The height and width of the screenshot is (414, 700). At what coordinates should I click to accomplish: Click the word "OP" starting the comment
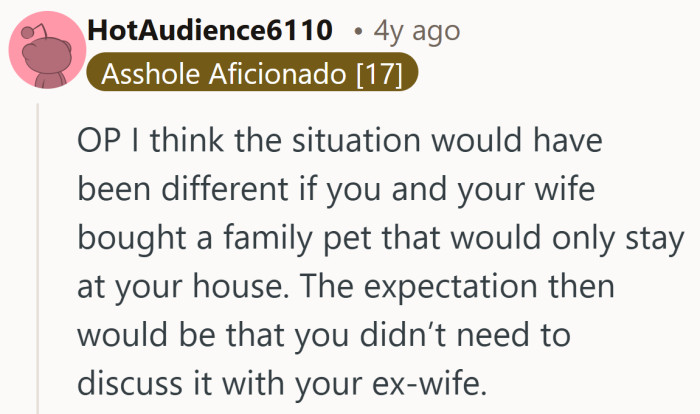point(95,142)
